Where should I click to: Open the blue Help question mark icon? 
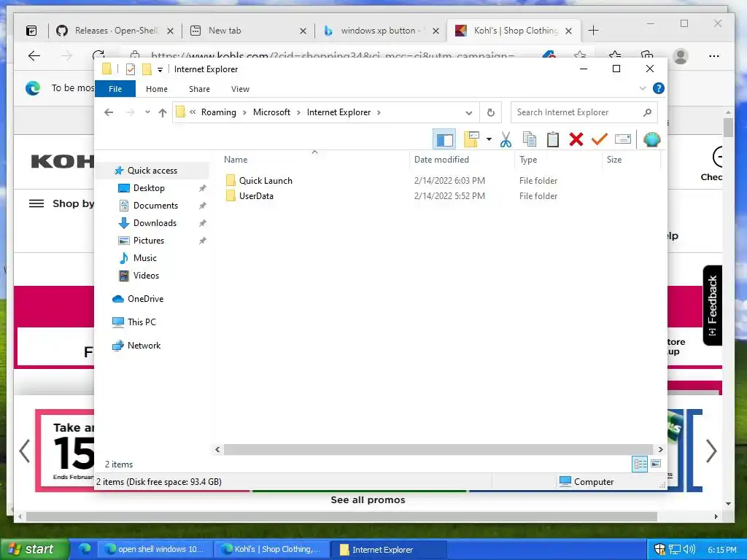pos(659,88)
